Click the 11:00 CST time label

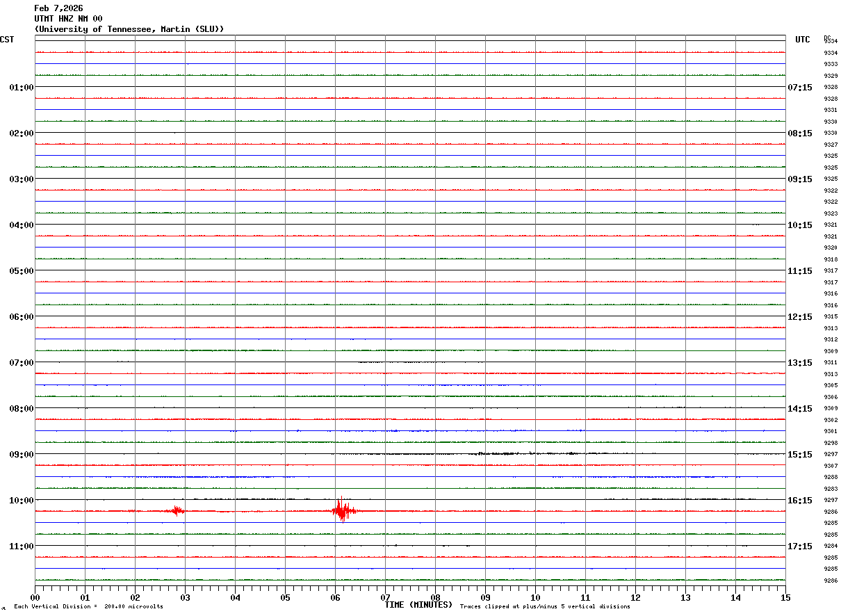click(x=22, y=546)
